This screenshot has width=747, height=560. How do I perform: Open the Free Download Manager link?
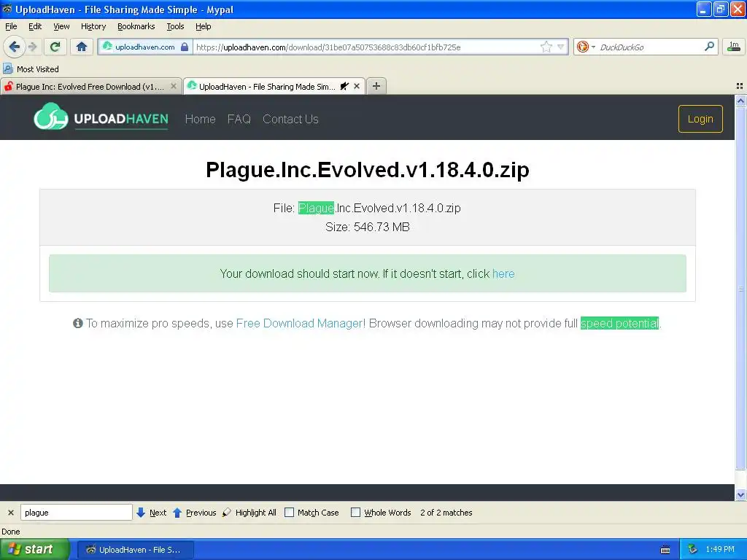tap(299, 323)
